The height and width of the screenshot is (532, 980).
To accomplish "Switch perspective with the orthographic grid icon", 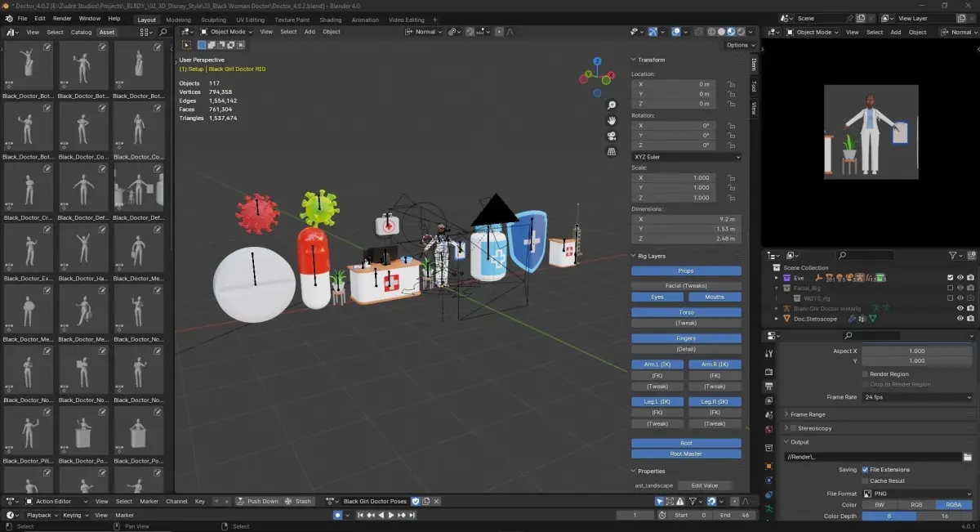I will (x=612, y=151).
